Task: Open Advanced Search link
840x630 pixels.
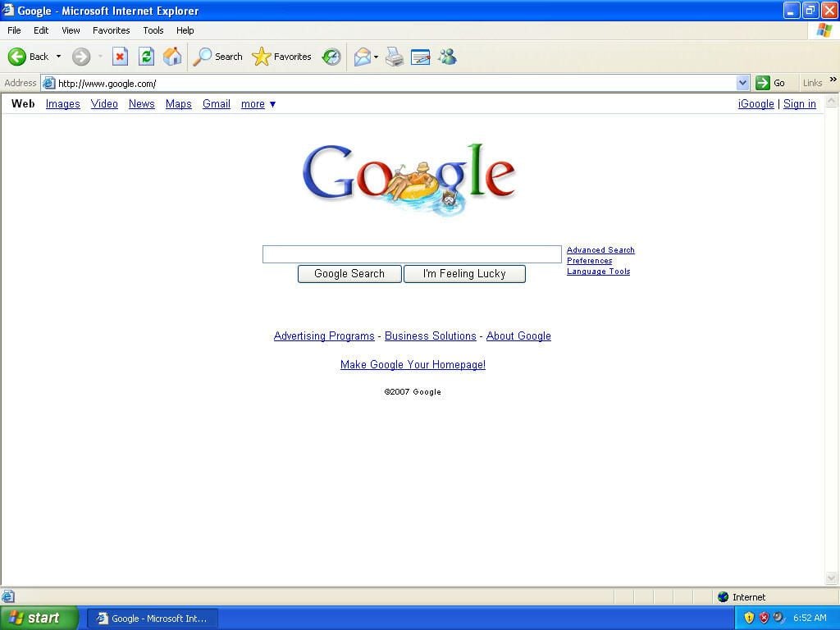Action: point(600,250)
